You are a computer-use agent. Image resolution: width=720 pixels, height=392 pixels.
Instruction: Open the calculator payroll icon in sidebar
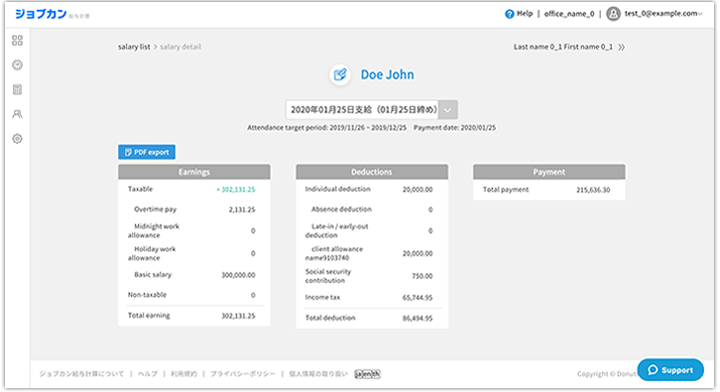coord(17,90)
